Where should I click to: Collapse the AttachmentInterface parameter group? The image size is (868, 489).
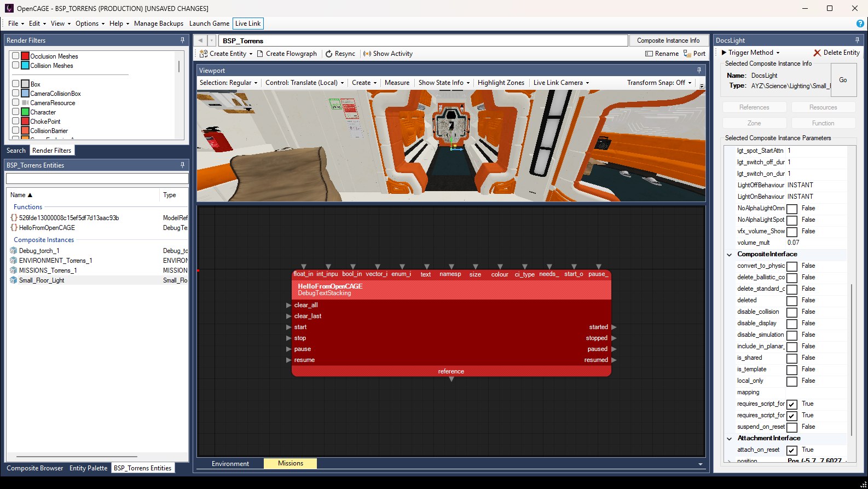tap(729, 439)
